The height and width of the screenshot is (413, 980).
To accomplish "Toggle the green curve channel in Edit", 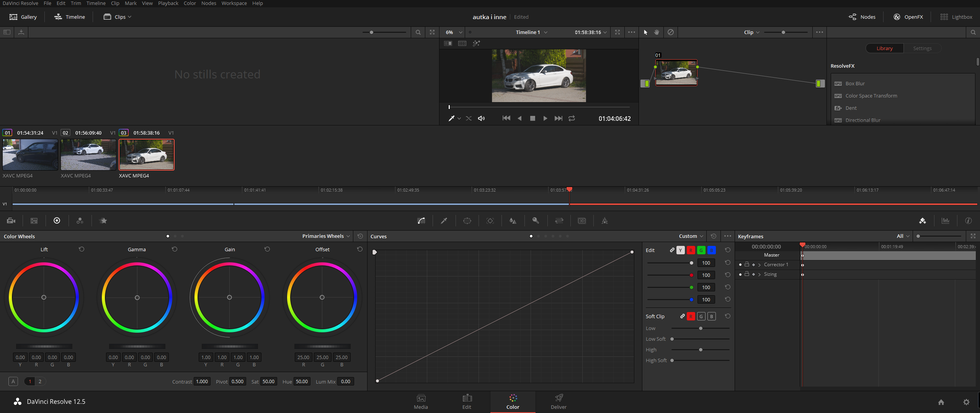I will pos(701,250).
